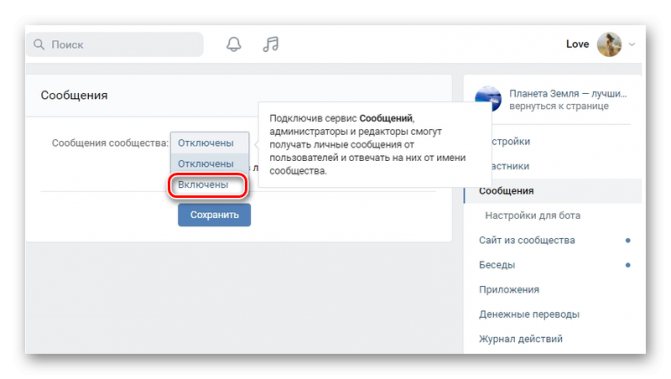Click the Love user name
The image size is (671, 379).
point(577,44)
